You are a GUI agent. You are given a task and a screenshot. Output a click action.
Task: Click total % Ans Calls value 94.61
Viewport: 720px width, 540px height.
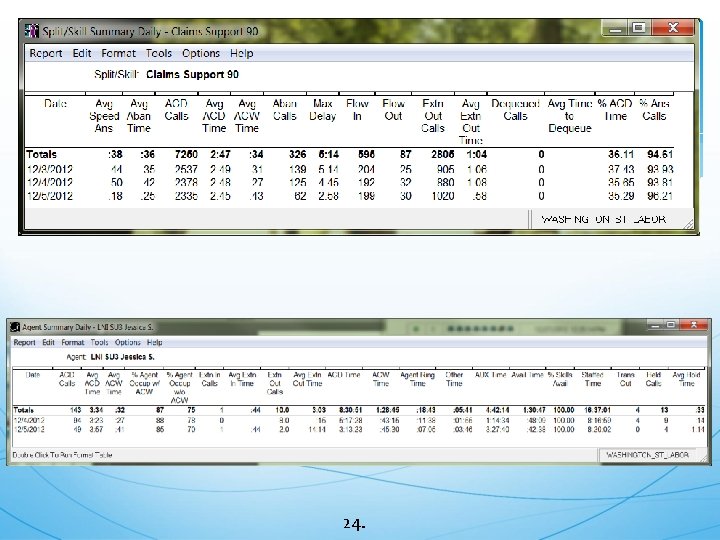point(660,154)
